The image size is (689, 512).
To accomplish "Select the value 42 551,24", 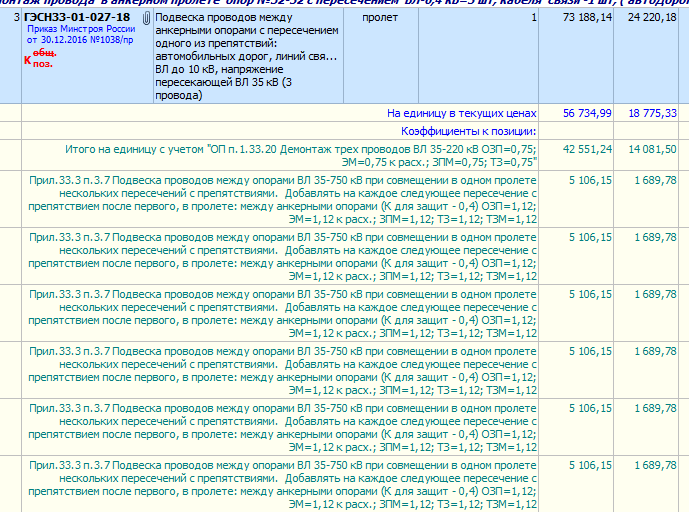I will coord(587,149).
